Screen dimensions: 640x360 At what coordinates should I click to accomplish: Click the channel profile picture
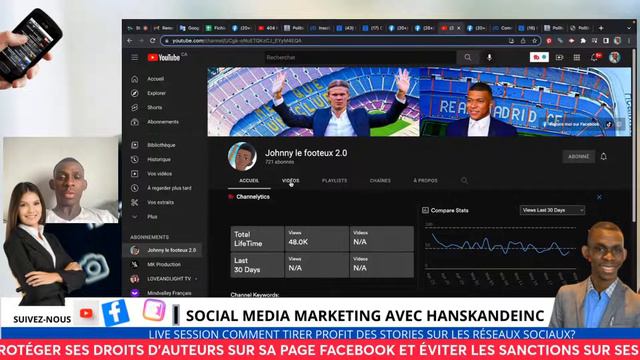pyautogui.click(x=242, y=156)
